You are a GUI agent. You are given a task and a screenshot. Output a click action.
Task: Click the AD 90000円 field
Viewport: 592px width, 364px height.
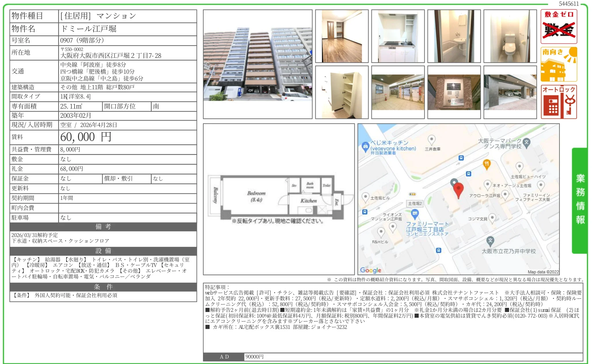[x=255, y=357]
